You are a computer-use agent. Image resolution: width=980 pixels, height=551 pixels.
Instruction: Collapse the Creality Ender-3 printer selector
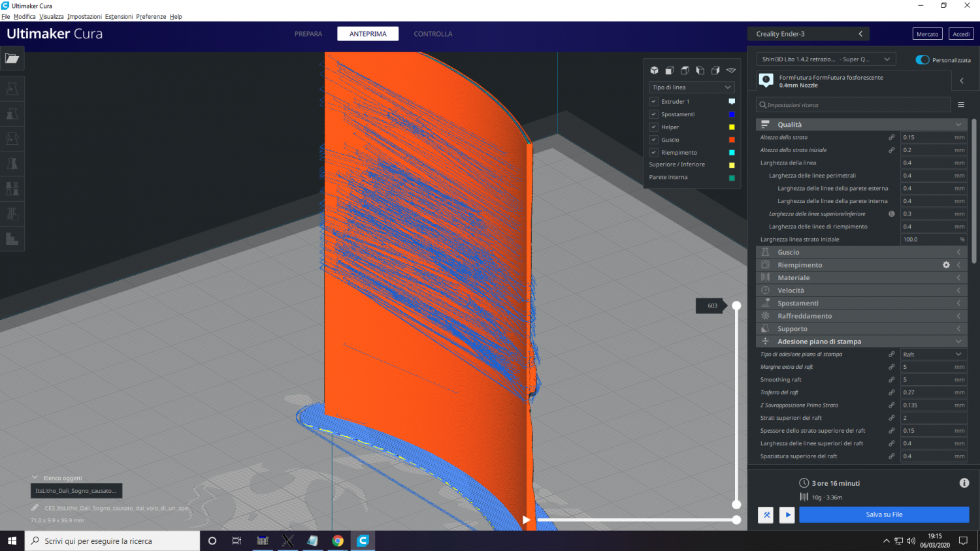(x=809, y=34)
